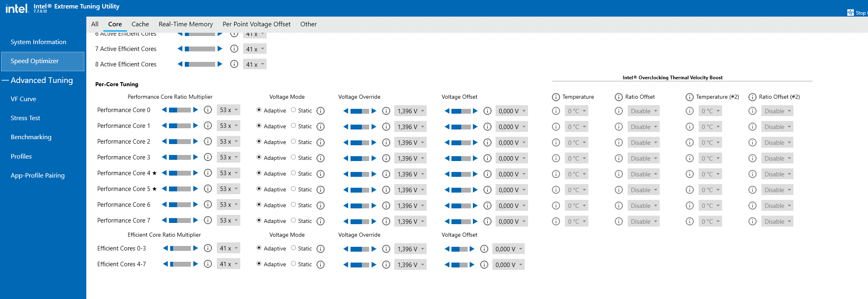Switch to the All tab

pos(95,24)
